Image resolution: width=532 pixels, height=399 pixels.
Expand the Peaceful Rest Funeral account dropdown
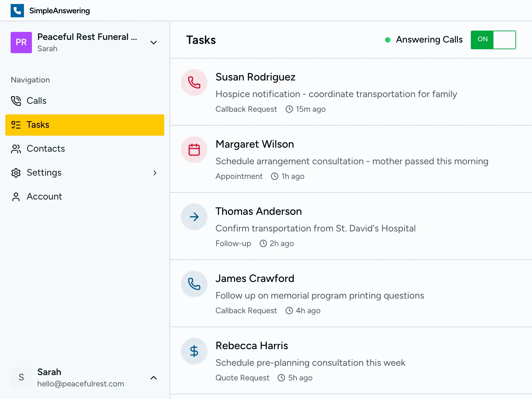click(x=153, y=43)
